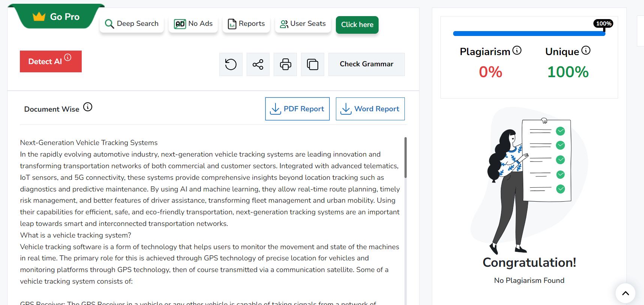Click info icon on Detect AI button
Image resolution: width=644 pixels, height=305 pixels.
click(68, 57)
